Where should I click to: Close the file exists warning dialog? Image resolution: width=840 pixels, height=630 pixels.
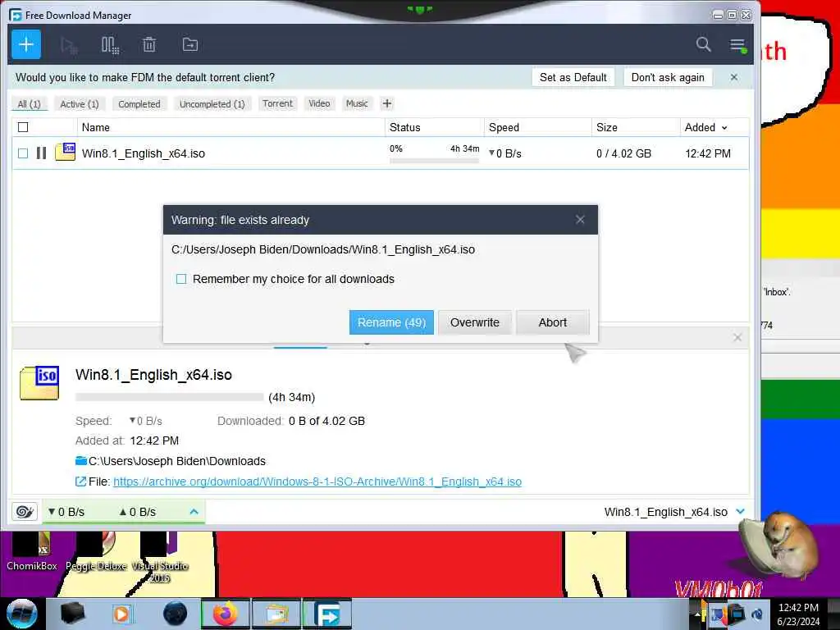click(580, 220)
